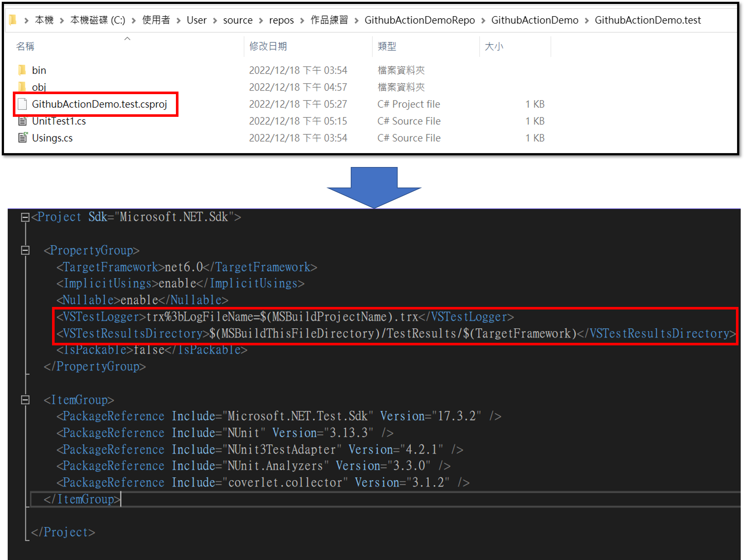Navigate to GithubActionDemoRepo breadcrumb
Image resolution: width=744 pixels, height=560 pixels.
tap(419, 20)
